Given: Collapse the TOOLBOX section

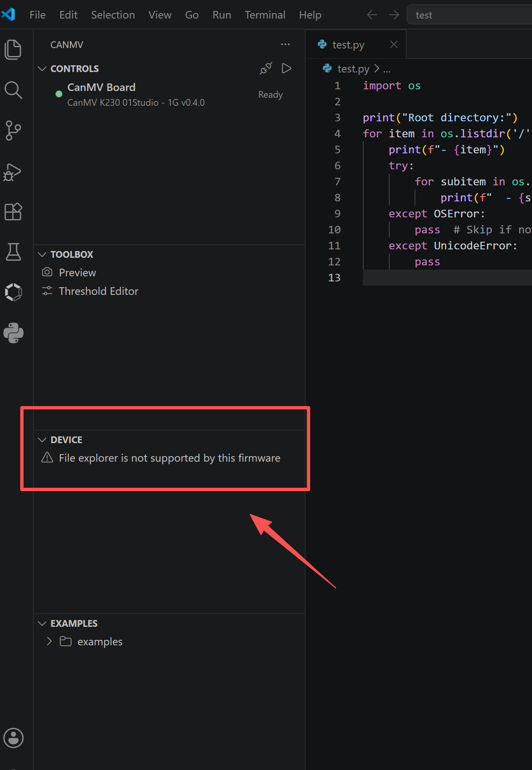Looking at the screenshot, I should click(x=42, y=254).
